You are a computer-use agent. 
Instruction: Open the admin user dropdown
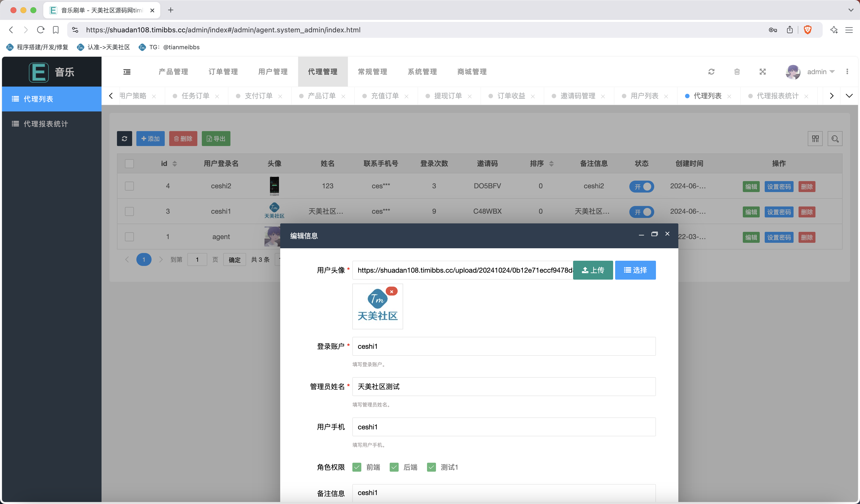click(821, 72)
